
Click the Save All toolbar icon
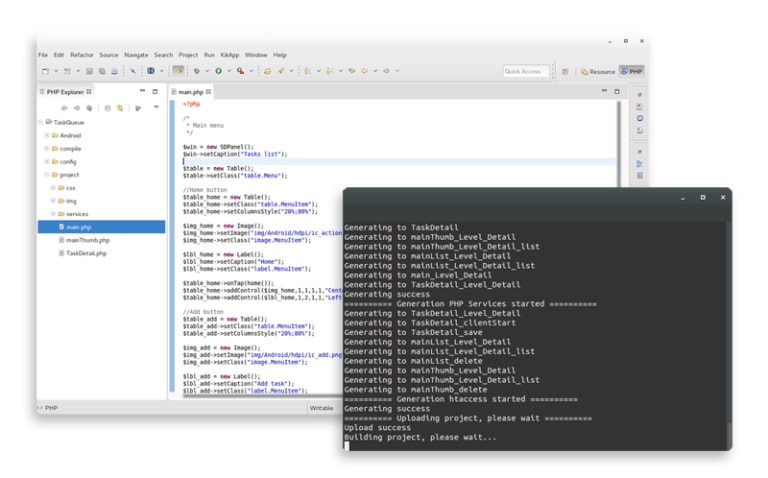click(102, 71)
